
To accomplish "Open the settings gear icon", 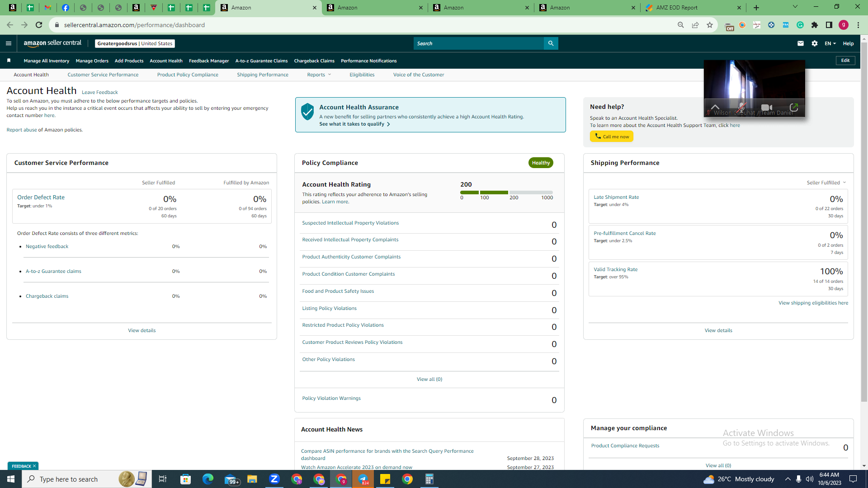I will coord(815,43).
